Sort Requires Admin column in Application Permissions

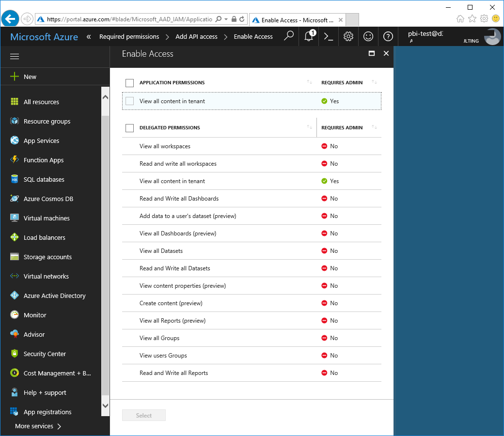[x=375, y=82]
